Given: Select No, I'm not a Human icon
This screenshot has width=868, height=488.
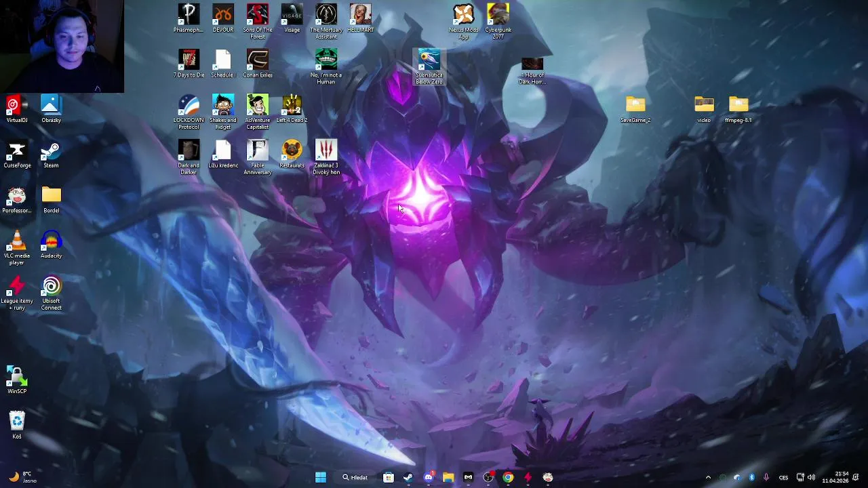Looking at the screenshot, I should pos(326,67).
